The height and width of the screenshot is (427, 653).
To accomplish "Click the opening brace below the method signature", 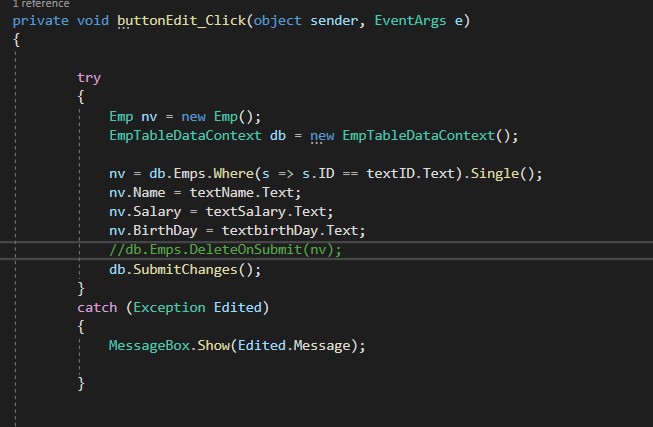I will (x=17, y=40).
